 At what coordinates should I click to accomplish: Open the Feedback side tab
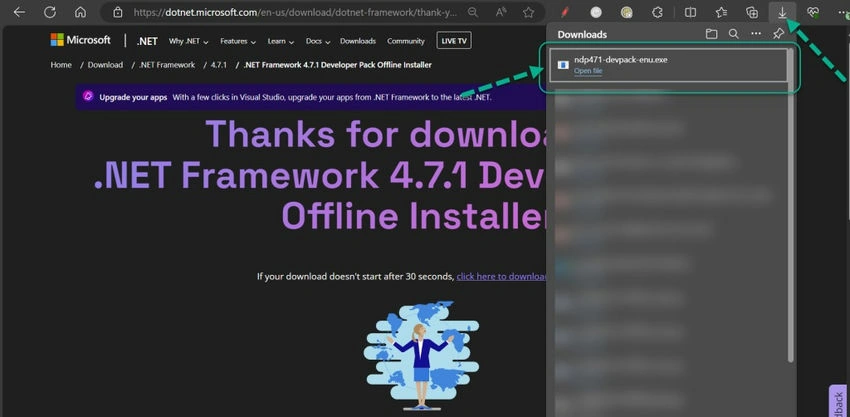[x=839, y=401]
